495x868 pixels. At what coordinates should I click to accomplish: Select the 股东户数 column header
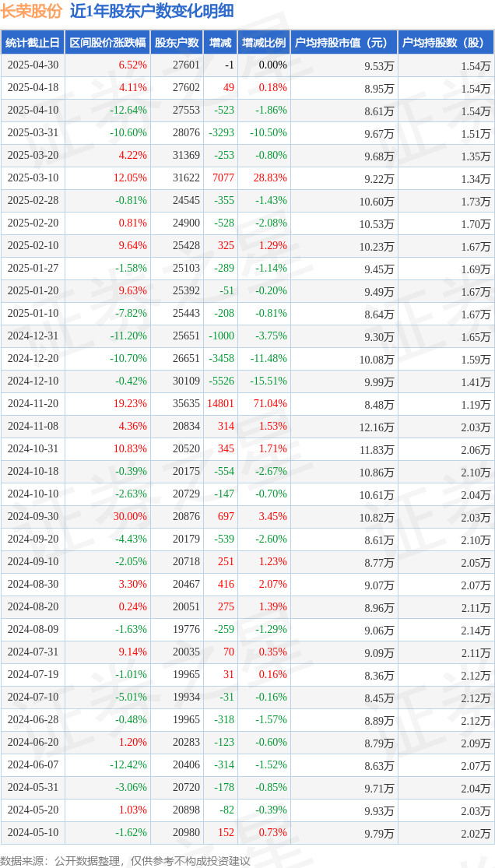tap(177, 43)
